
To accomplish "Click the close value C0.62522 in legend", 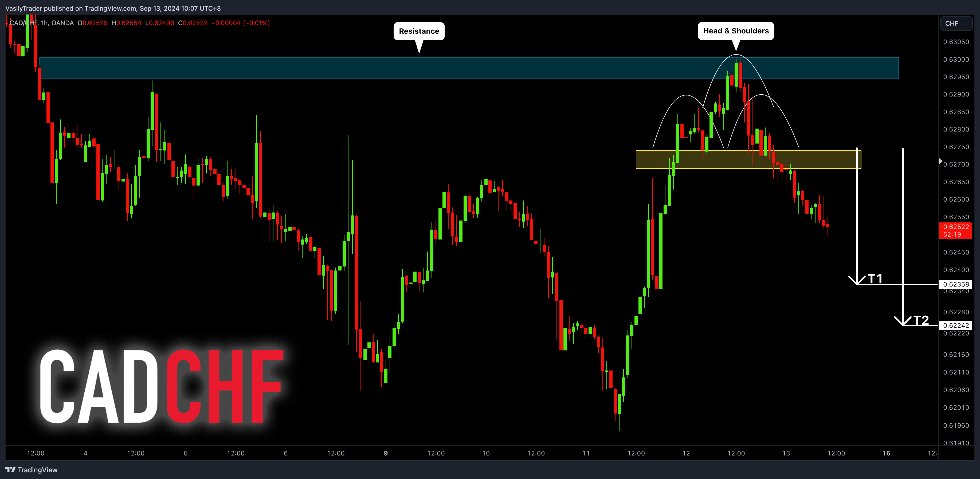I will click(193, 23).
